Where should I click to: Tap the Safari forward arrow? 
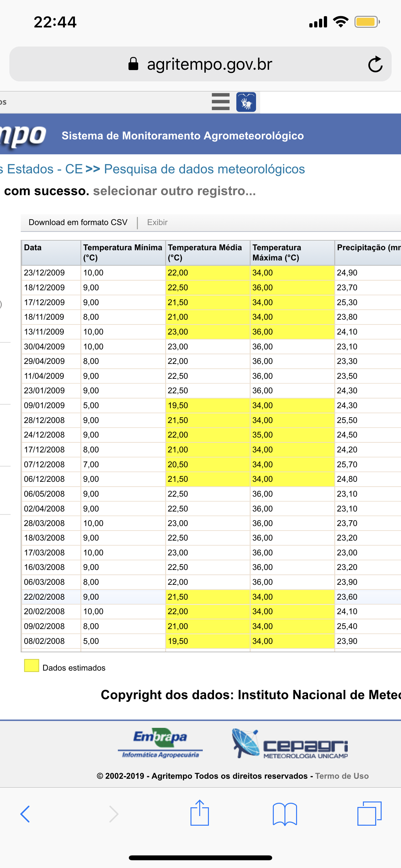114,814
